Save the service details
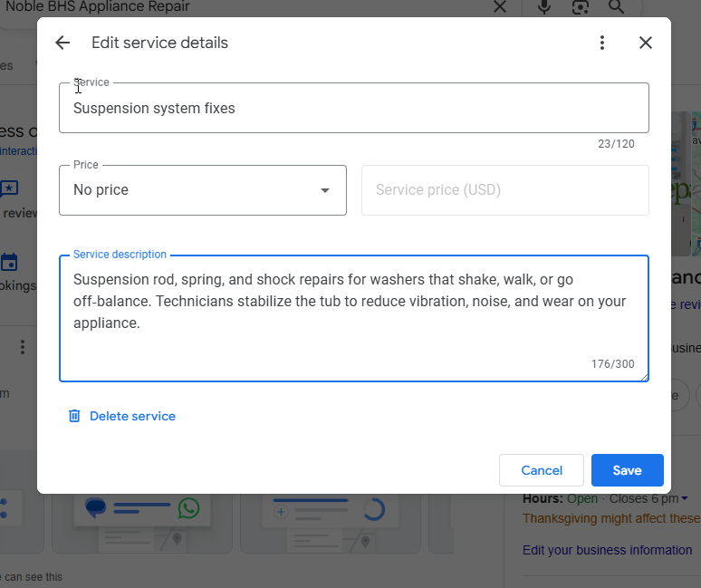 [627, 470]
